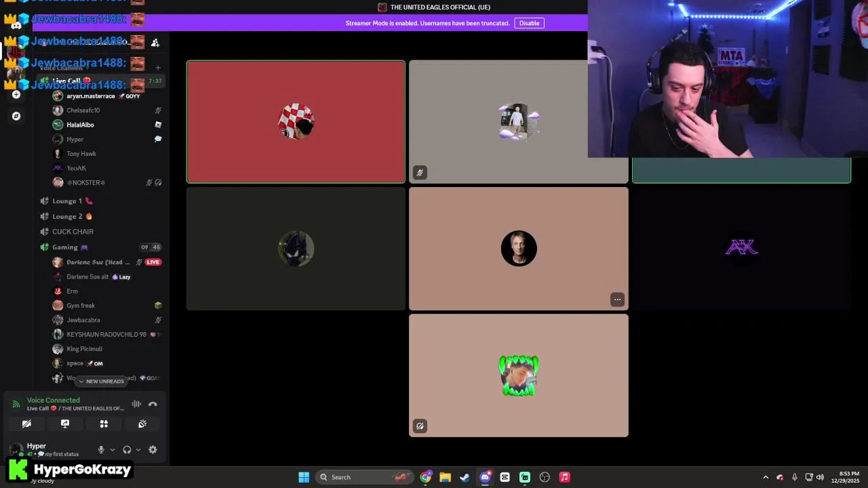Viewport: 868px width, 488px height.
Task: Click the taskbar Search box
Action: [366, 477]
